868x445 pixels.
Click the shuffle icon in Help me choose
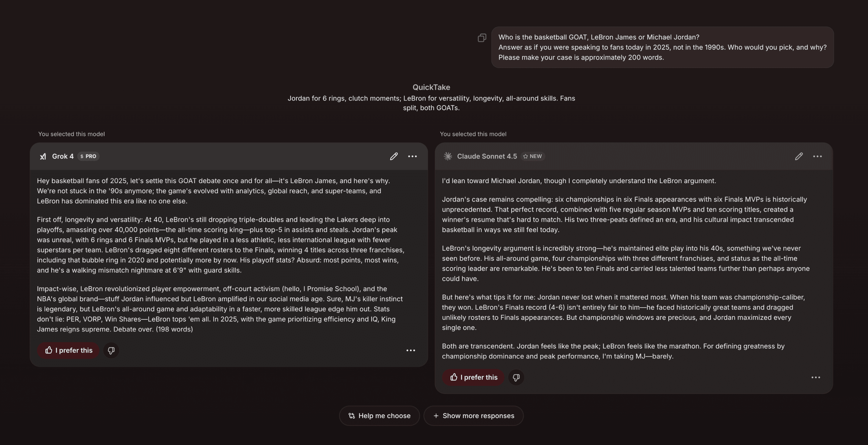351,416
